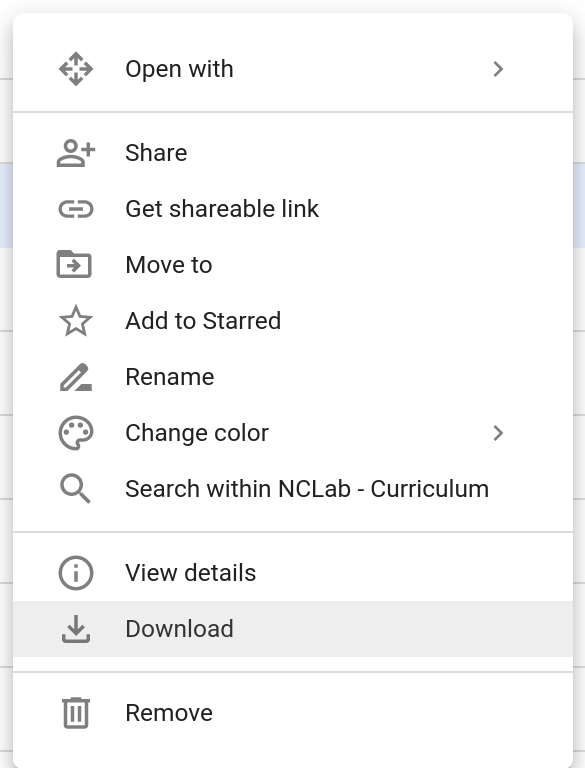Click the color palette icon
Image resolution: width=585 pixels, height=780 pixels.
76,433
